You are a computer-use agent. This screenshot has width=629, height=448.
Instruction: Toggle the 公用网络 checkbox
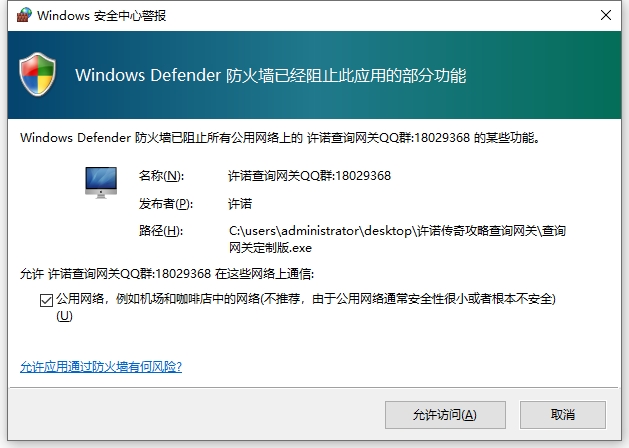46,299
